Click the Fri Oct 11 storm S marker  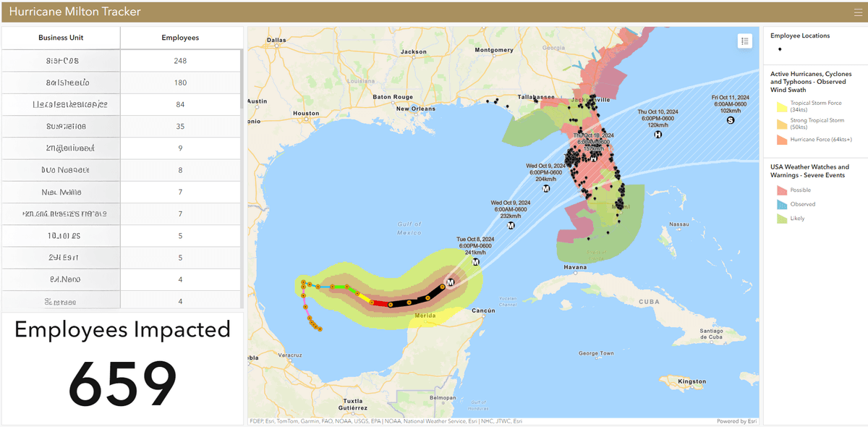[x=730, y=120]
